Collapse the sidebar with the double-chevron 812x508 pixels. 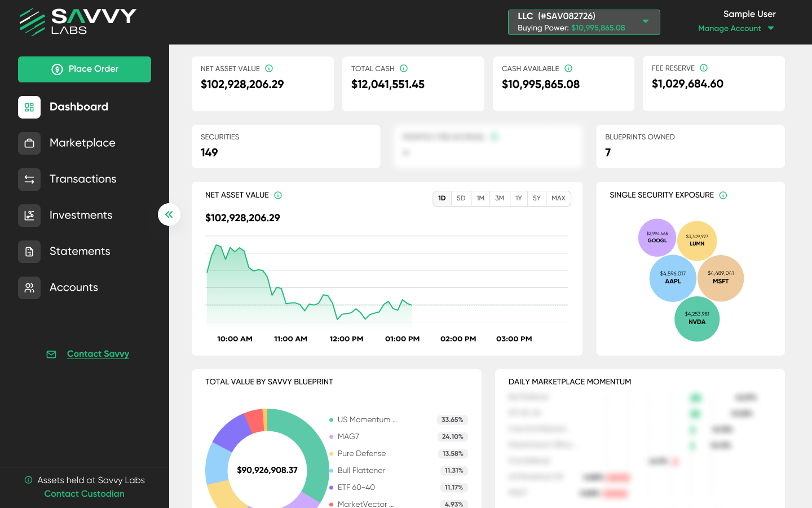click(169, 214)
